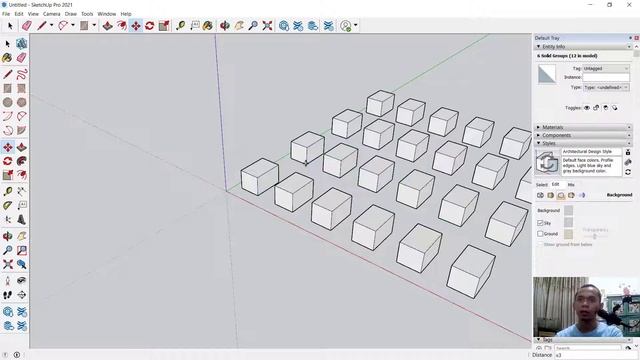Open 3D Warehouse from top toolbar

(284, 26)
